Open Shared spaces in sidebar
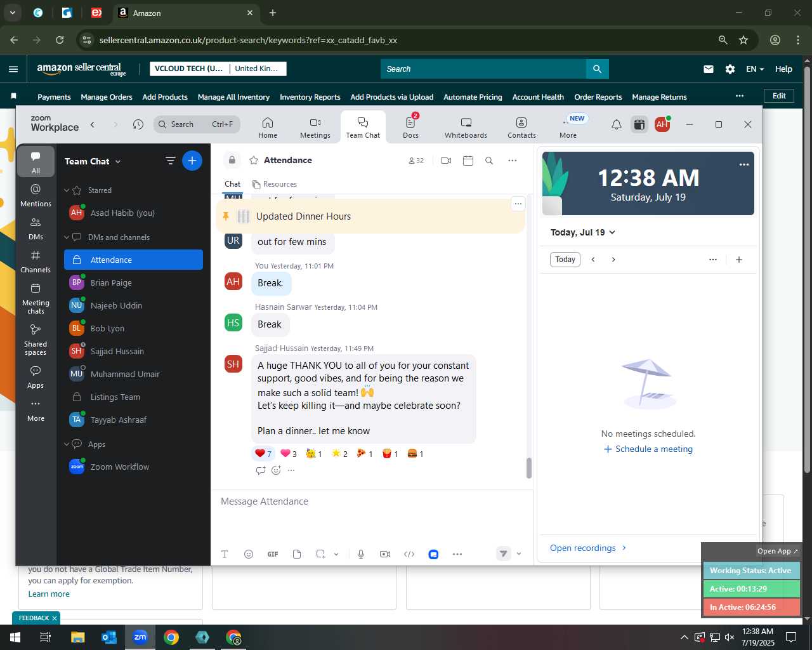812x650 pixels. [x=36, y=340]
